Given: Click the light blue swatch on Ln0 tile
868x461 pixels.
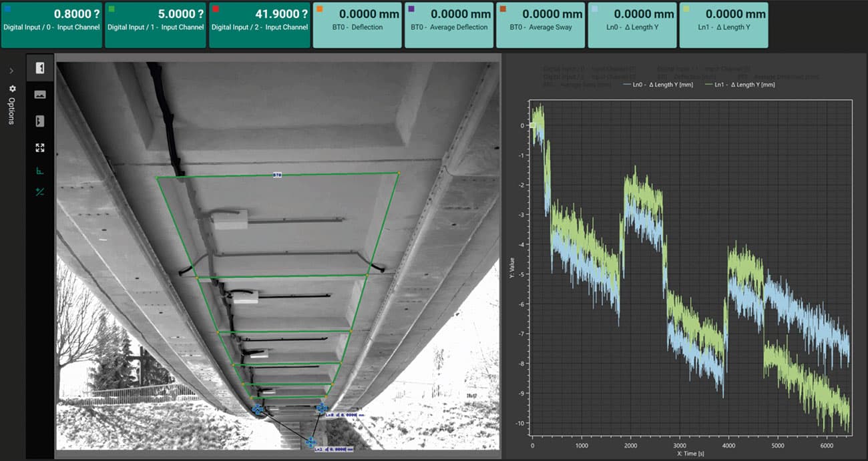Looking at the screenshot, I should (x=594, y=9).
